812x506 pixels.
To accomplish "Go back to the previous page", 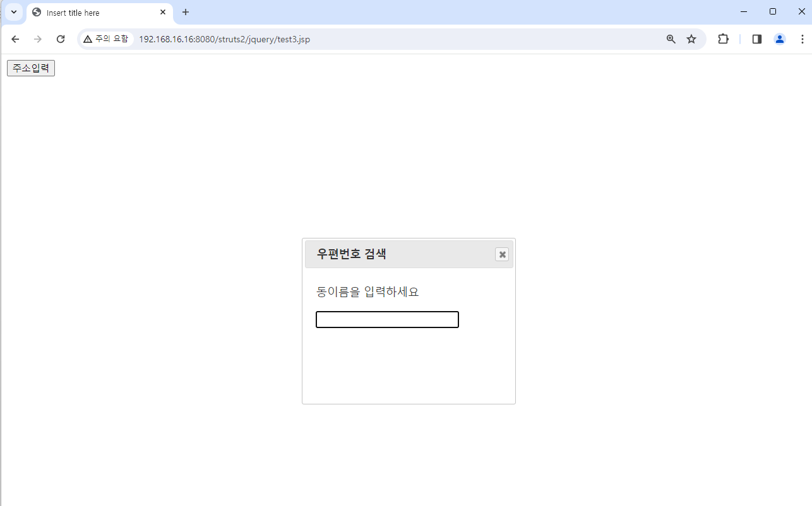I will pyautogui.click(x=16, y=39).
